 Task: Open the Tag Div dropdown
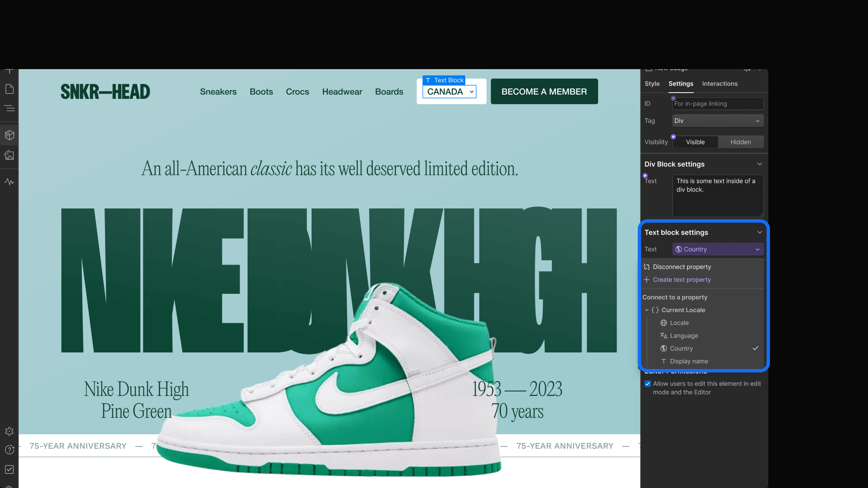[x=717, y=121]
